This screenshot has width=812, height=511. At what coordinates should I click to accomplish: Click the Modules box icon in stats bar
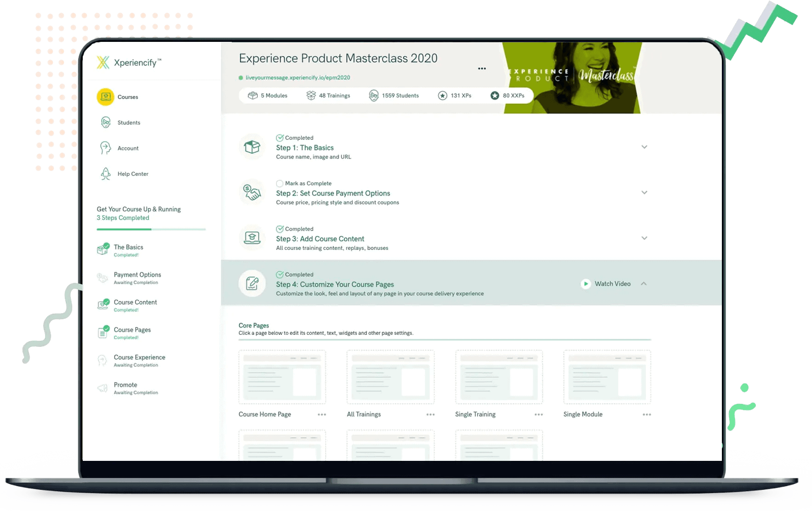pos(252,96)
